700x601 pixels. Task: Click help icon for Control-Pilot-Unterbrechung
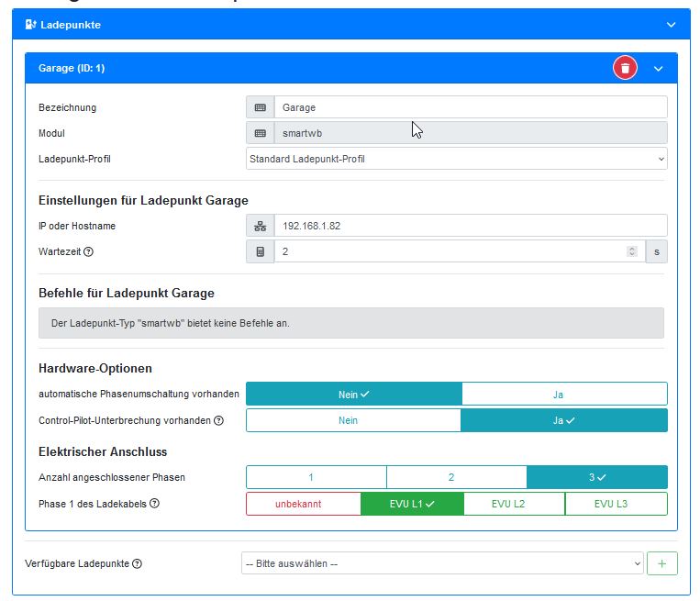pos(219,420)
